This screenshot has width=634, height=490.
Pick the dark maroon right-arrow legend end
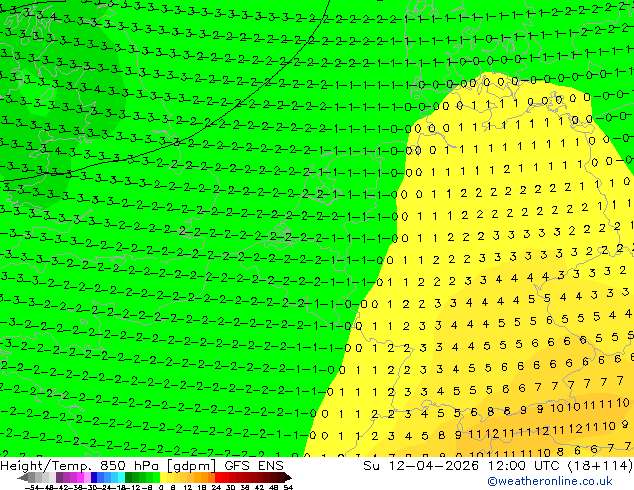[288, 478]
